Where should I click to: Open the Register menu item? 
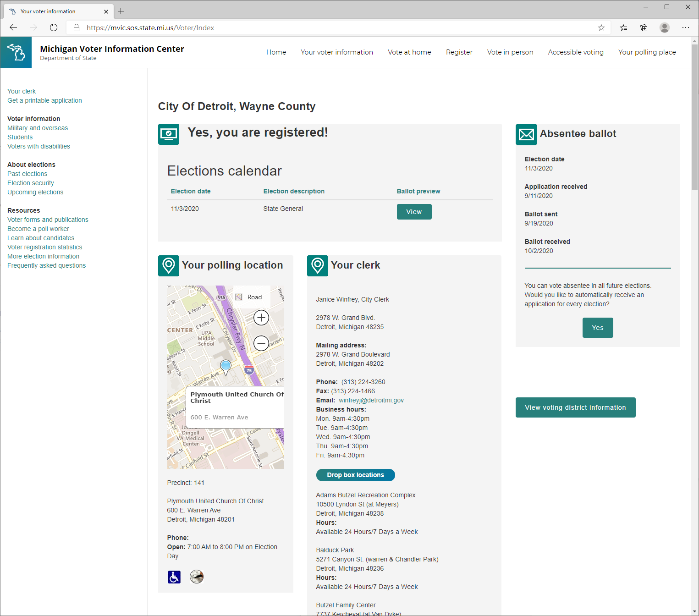pyautogui.click(x=459, y=52)
